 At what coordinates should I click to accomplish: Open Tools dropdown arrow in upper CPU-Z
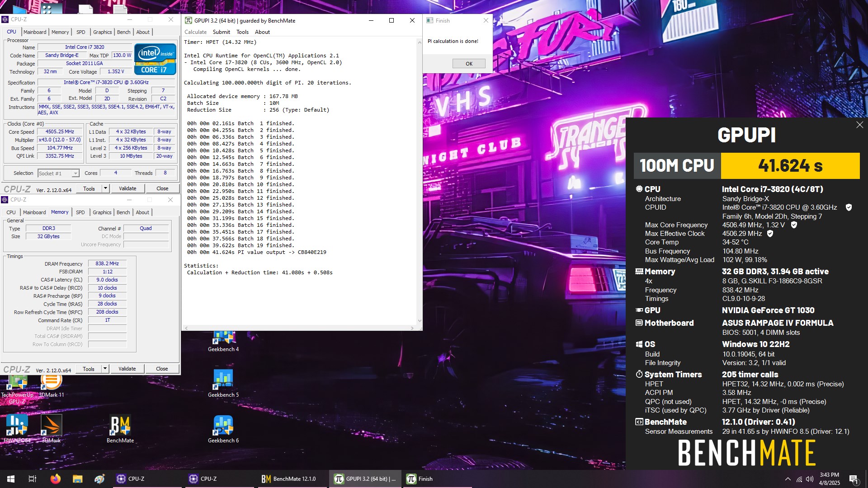click(105, 188)
